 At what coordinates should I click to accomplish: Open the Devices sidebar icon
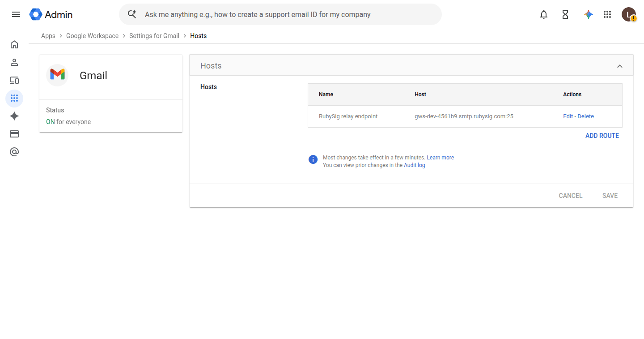pos(14,80)
